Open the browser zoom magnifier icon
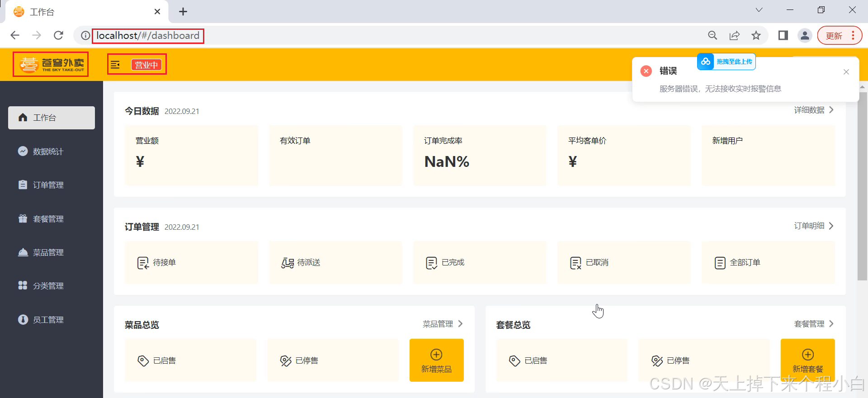Viewport: 868px width, 398px height. 713,35
